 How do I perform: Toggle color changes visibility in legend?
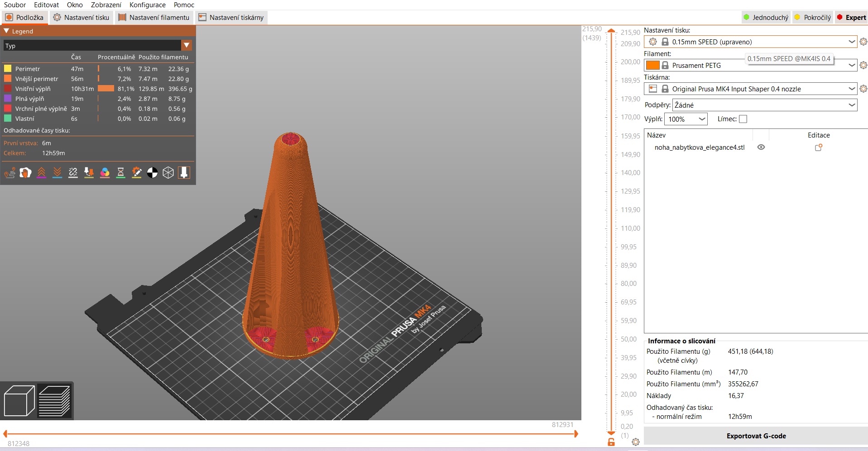105,173
